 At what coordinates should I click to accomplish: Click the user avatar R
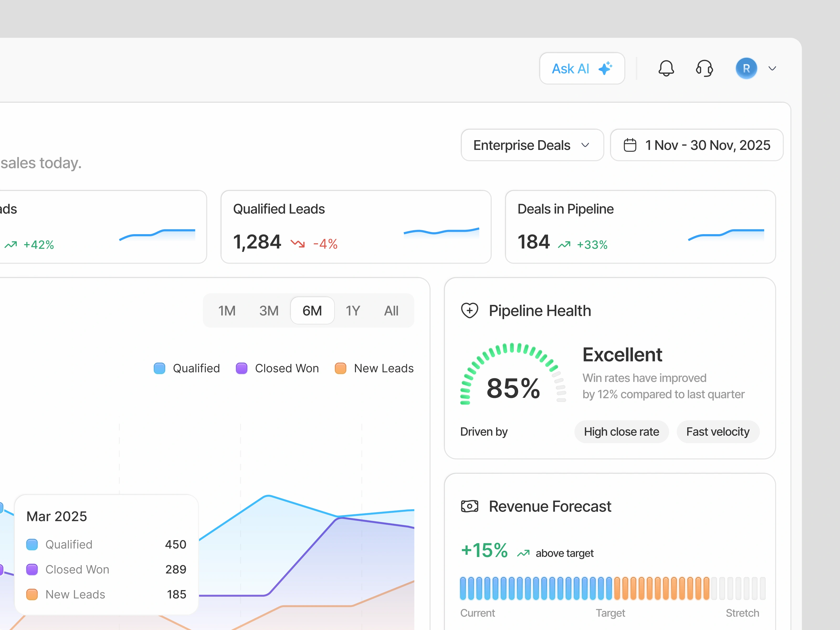click(746, 68)
